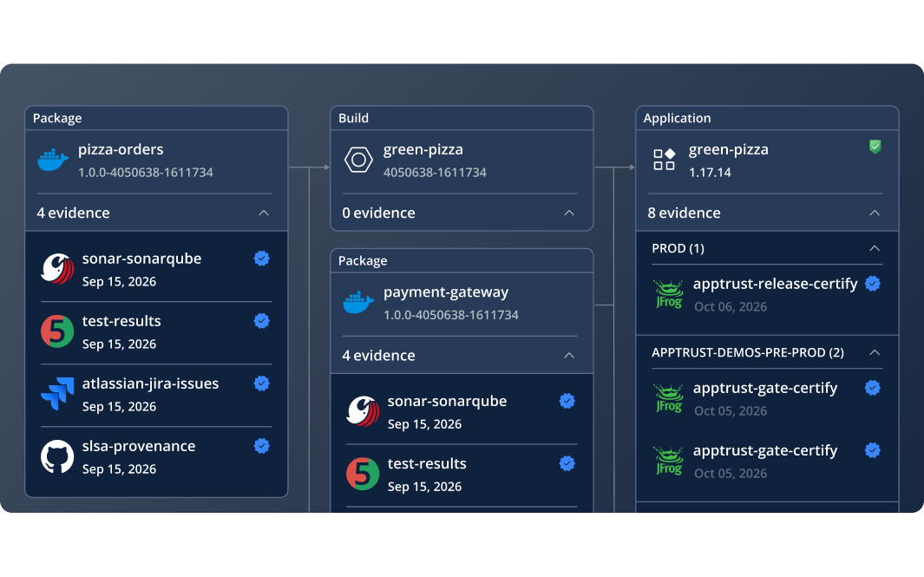
Task: Click version "1.0.0-4050638-1611734" under payment-gateway
Action: [451, 315]
